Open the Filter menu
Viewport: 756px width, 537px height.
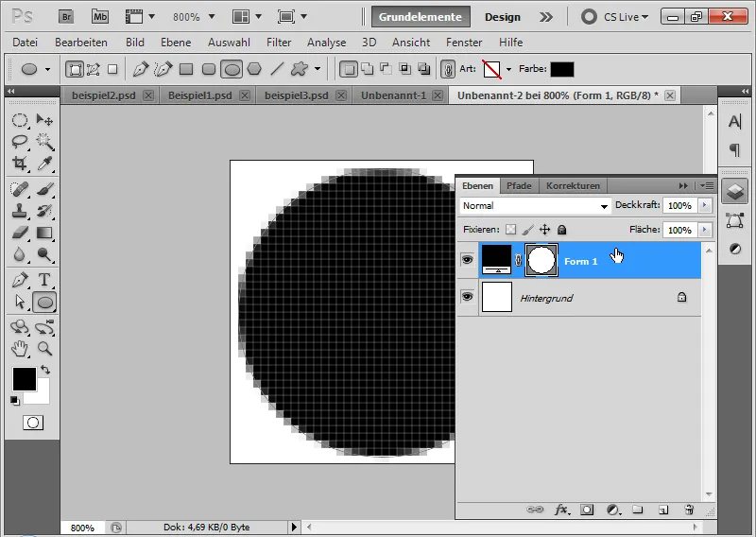pos(279,43)
